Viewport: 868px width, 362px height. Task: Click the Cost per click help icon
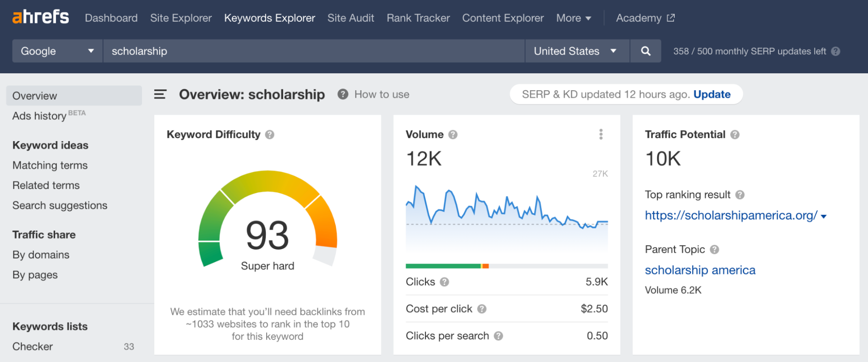(x=482, y=309)
